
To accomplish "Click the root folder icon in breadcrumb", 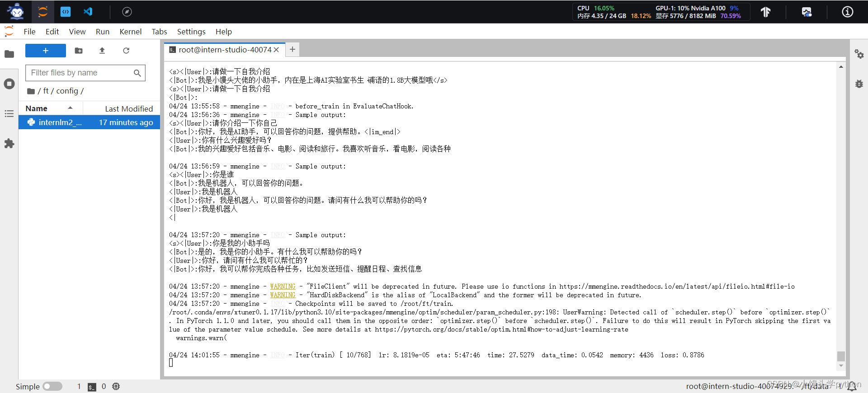I will coord(31,91).
